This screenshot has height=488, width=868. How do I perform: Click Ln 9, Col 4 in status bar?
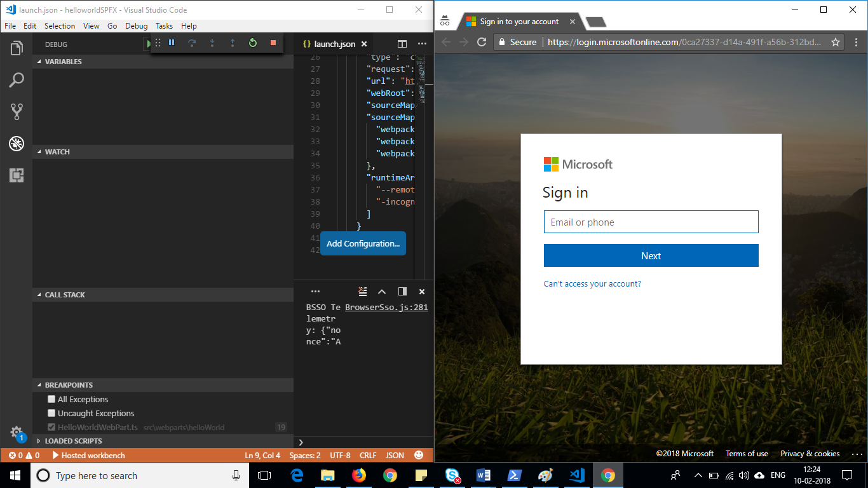click(x=262, y=455)
